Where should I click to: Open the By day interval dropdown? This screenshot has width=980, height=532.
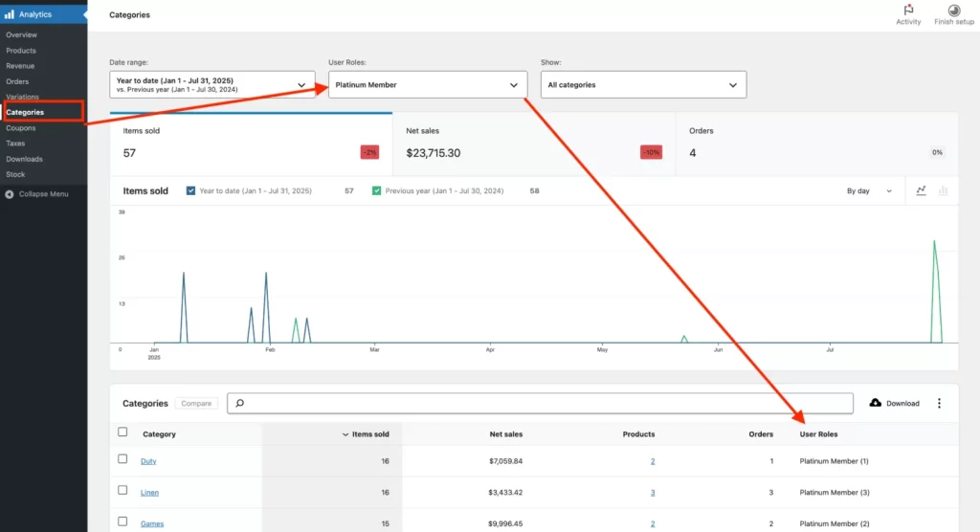(869, 191)
